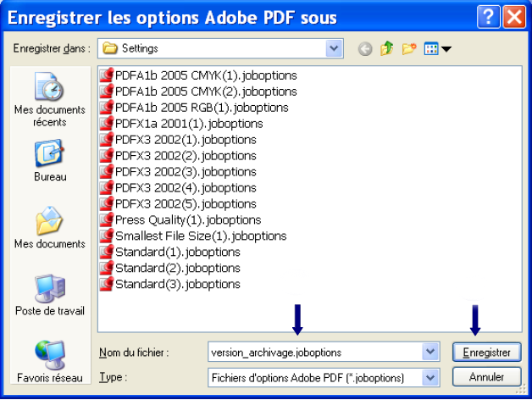Select file name PDFX1a 2001(1).joboptions
The width and height of the screenshot is (532, 400).
(189, 123)
